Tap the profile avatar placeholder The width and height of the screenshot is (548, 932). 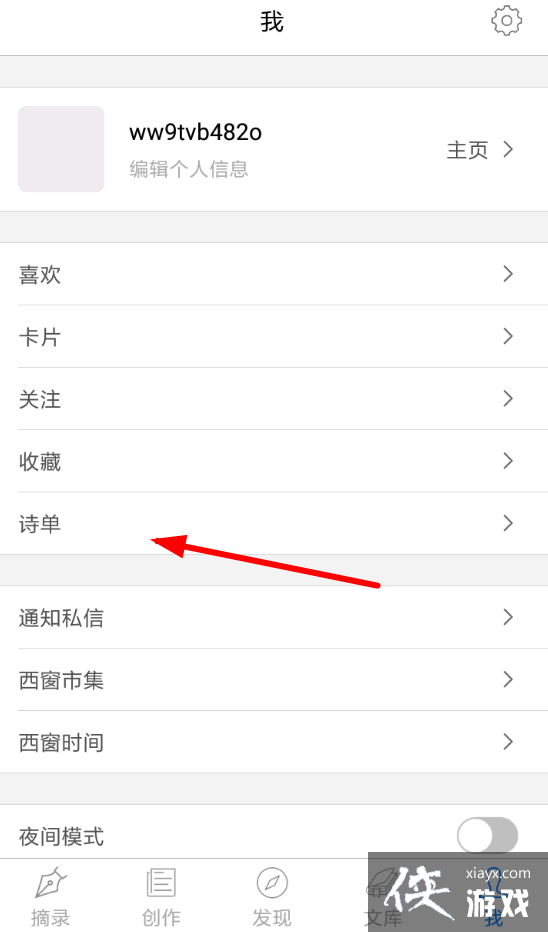click(61, 149)
